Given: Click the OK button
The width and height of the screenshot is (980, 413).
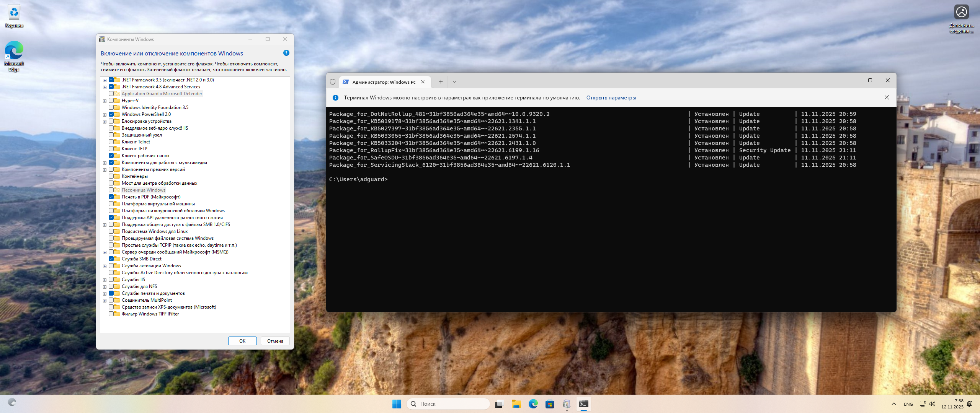Looking at the screenshot, I should [242, 341].
